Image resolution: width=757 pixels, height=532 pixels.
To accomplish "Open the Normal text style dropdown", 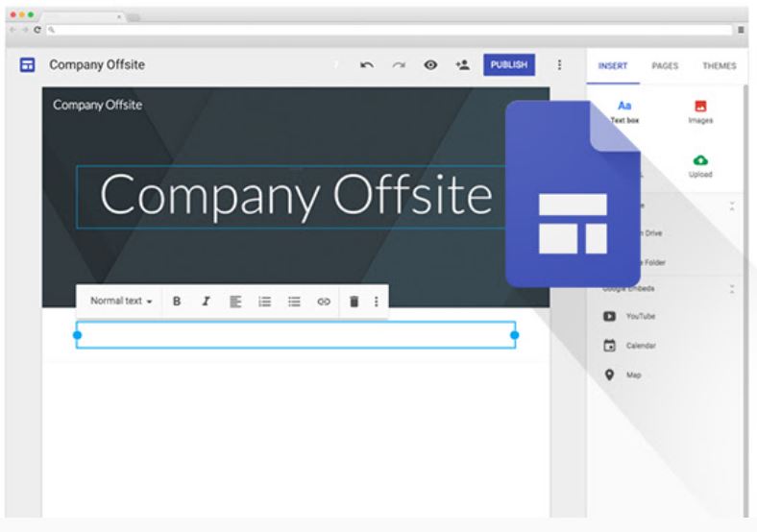I will click(121, 302).
